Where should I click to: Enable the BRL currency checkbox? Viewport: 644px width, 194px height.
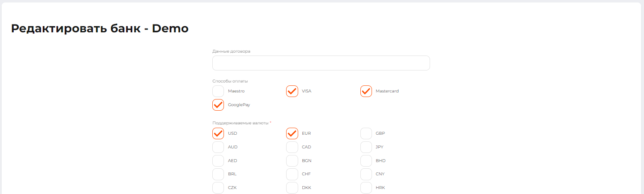tap(218, 174)
